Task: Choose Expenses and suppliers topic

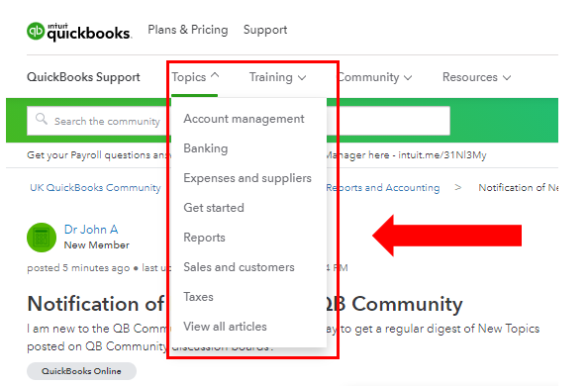Action: 247,178
